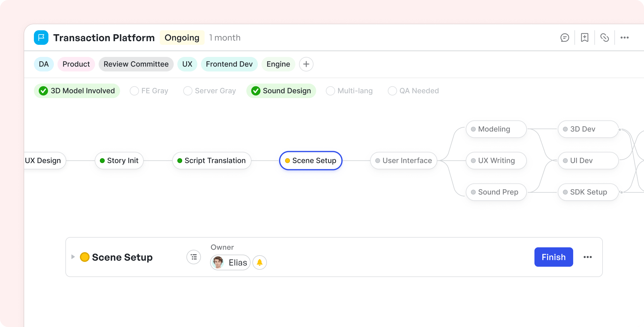644x327 pixels.
Task: Click the bell reminder icon beside Elias
Action: pyautogui.click(x=260, y=263)
